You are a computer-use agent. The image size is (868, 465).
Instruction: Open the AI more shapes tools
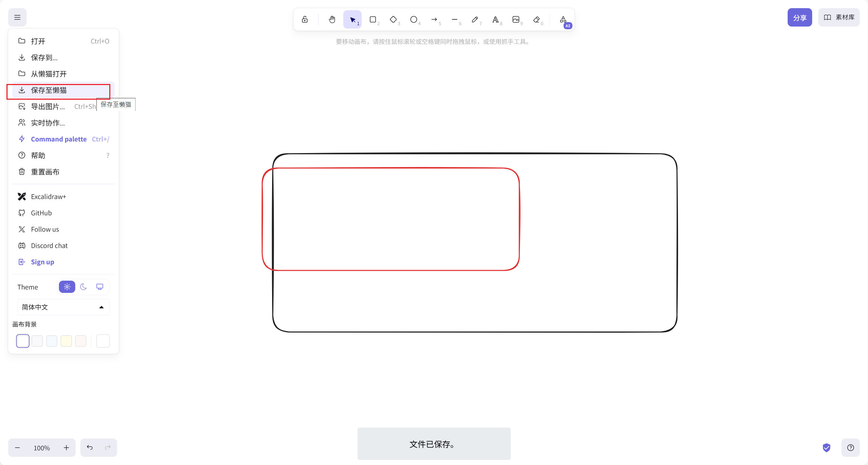point(564,19)
